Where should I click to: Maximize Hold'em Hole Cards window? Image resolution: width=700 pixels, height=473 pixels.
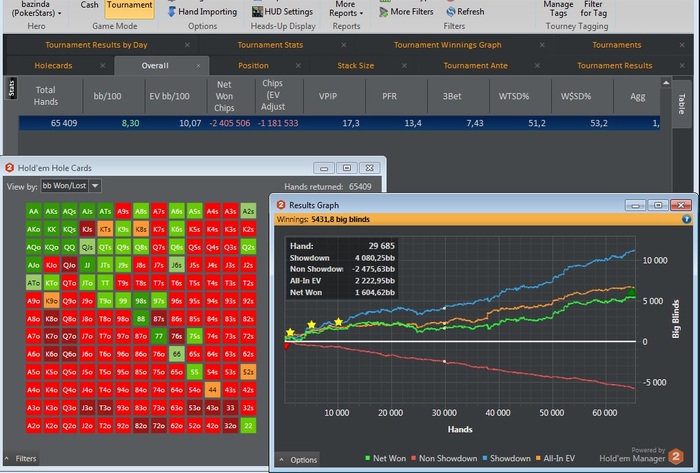(347, 168)
